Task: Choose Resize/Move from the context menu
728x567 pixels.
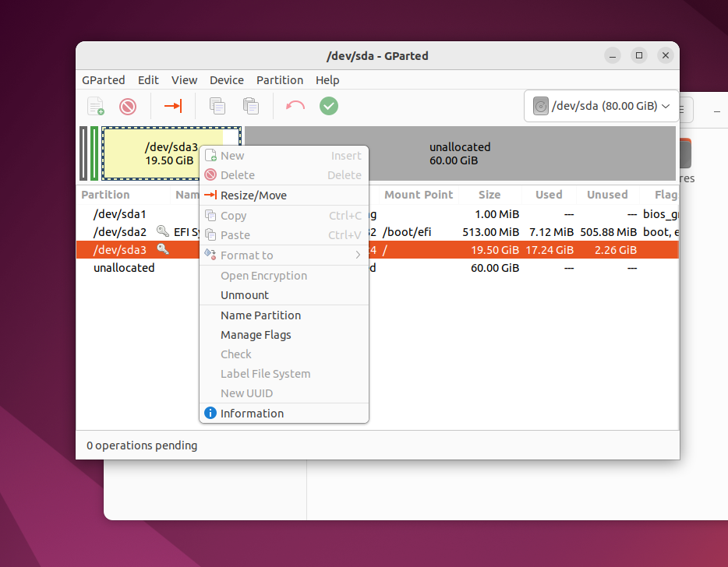Action: (284, 195)
